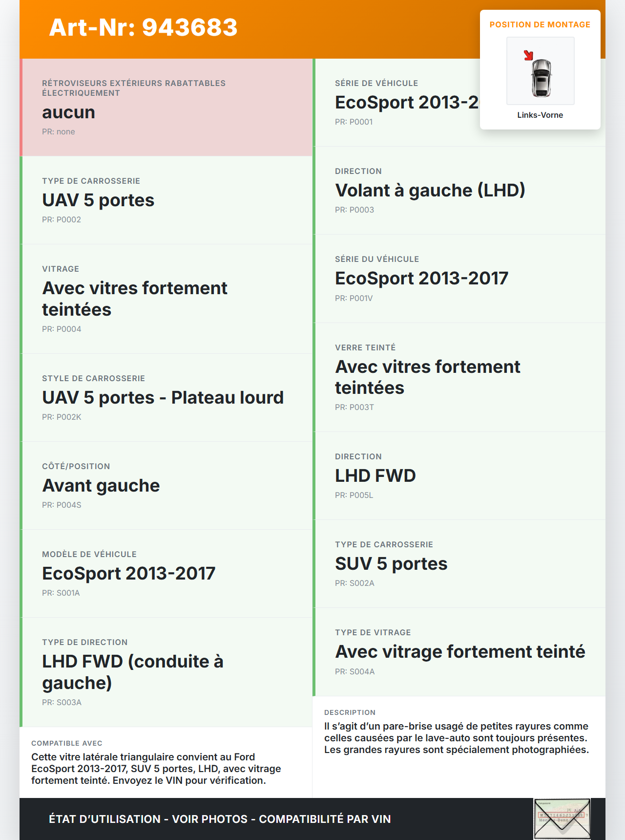Click the Description text about pare-brise
Screen dimensions: 625x840
[x=457, y=738]
